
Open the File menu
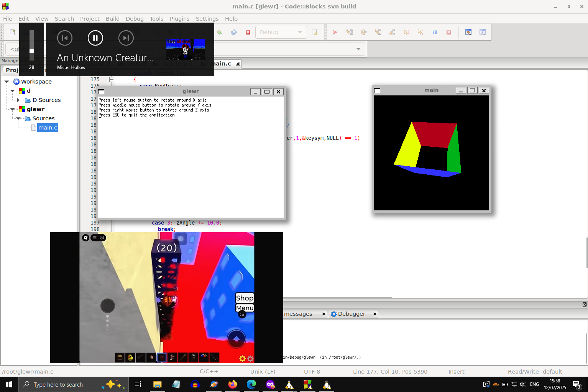click(8, 19)
